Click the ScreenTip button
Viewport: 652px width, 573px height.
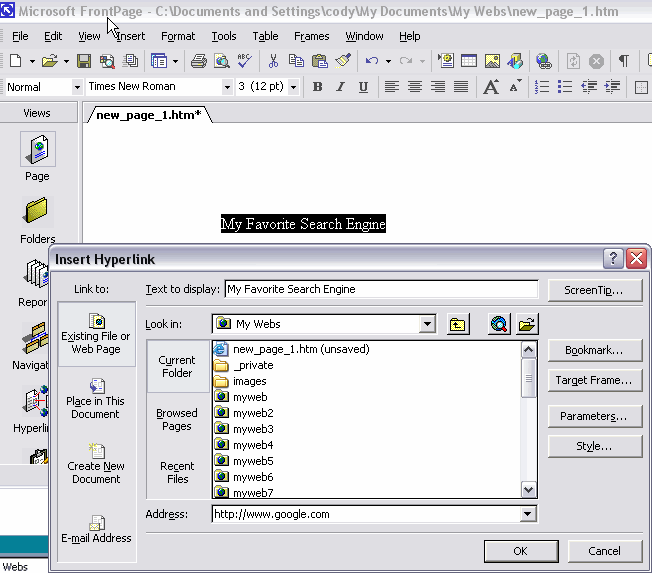(595, 290)
